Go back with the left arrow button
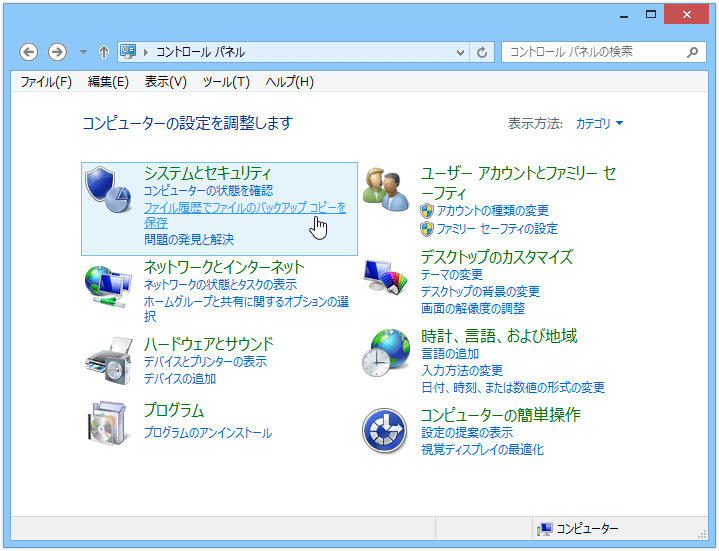This screenshot has height=551, width=719. (x=28, y=52)
